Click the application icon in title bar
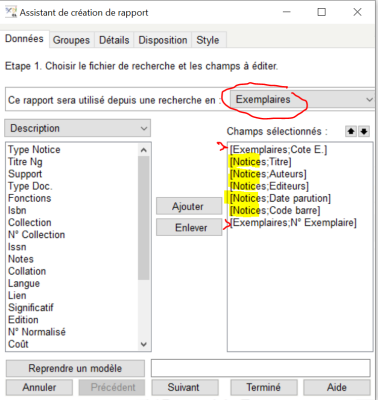The width and height of the screenshot is (378, 400). (11, 12)
